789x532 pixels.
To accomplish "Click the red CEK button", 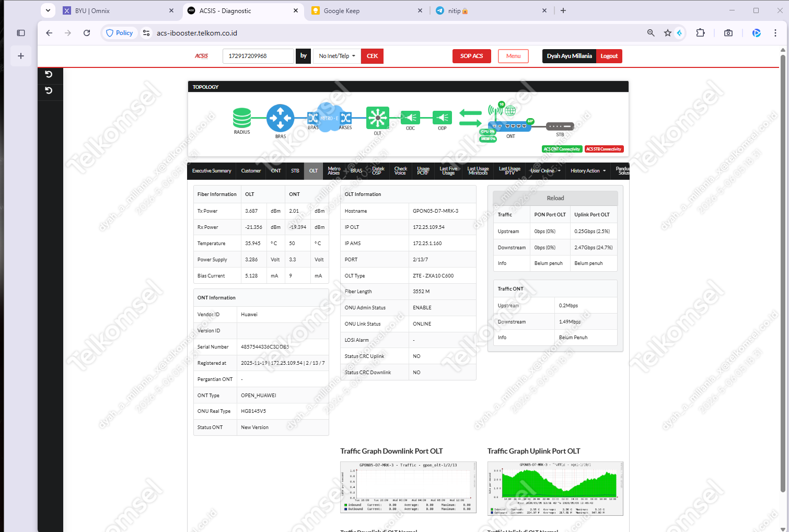I will click(x=372, y=56).
